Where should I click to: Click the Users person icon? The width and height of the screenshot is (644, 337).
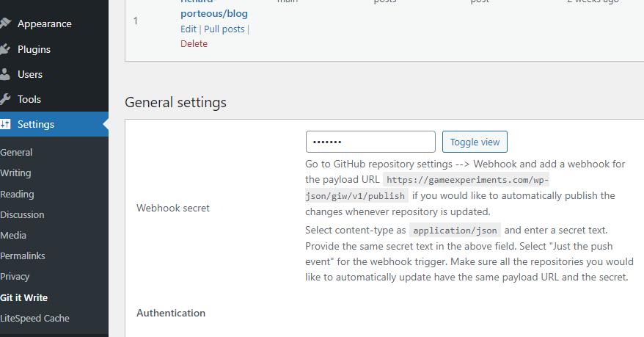[5, 74]
